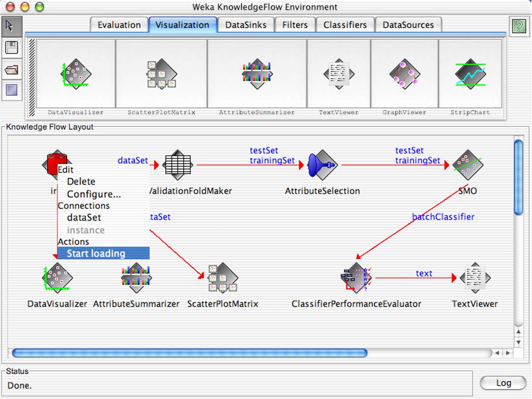Switch to the Visualization tab
Viewport: 532px width, 399px height.
182,25
